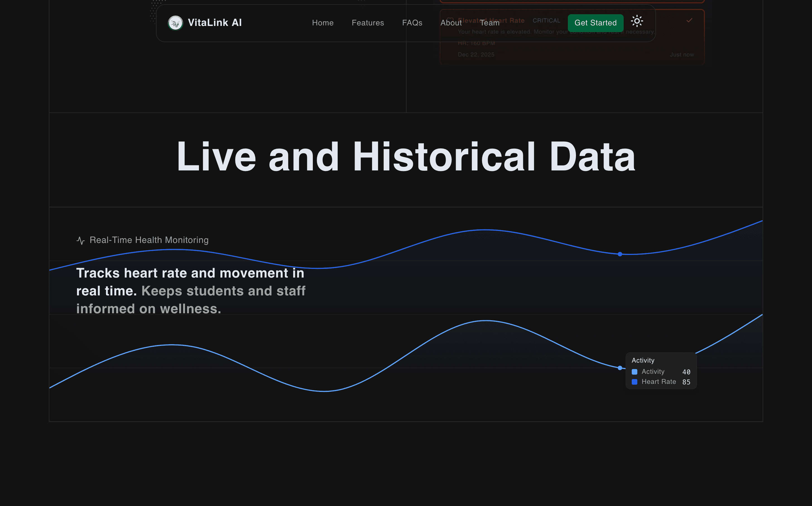The image size is (812, 506).
Task: Open the Features nav link
Action: (x=367, y=23)
